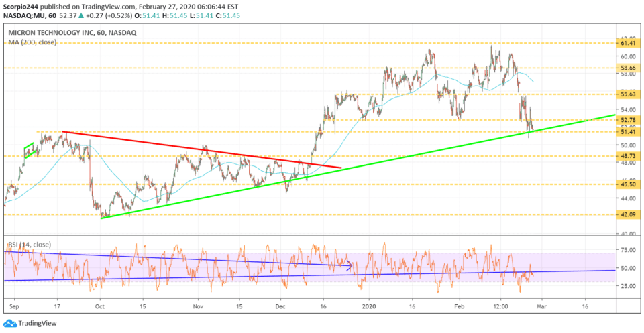Screen dimensions: 644x333
Task: Click the "2020" time axis label
Action: tap(369, 306)
